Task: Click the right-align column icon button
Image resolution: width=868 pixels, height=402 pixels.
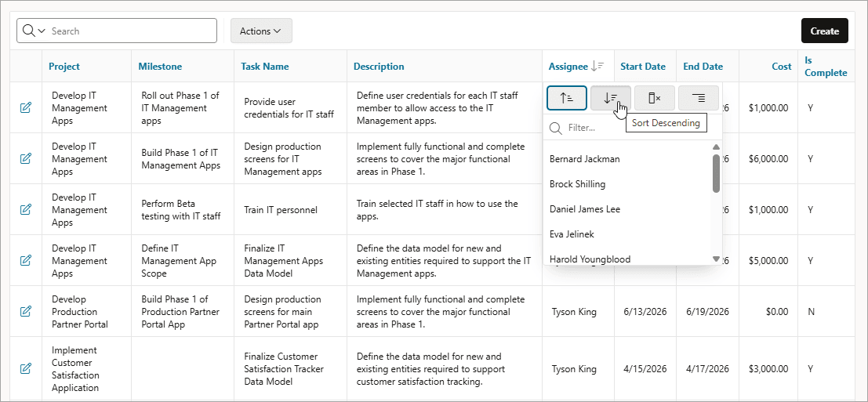Action: pyautogui.click(x=699, y=98)
